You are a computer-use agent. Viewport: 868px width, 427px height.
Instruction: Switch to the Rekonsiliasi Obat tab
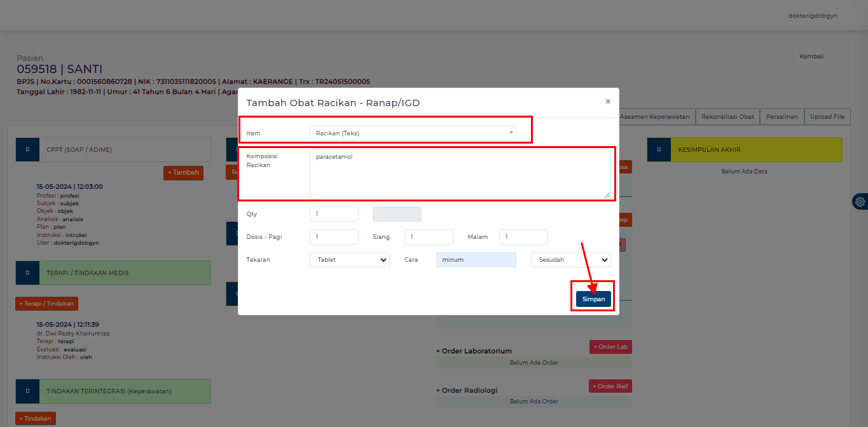(x=727, y=117)
